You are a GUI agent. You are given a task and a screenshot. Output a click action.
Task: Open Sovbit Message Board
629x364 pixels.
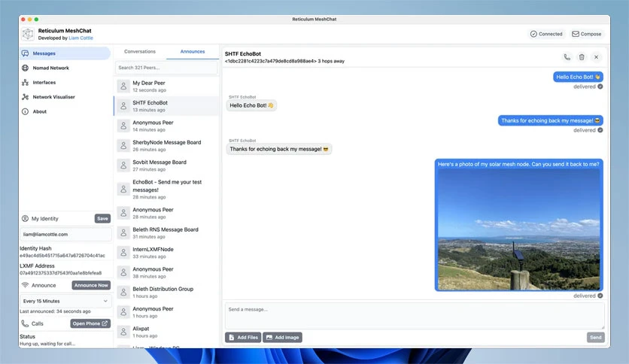(166, 165)
